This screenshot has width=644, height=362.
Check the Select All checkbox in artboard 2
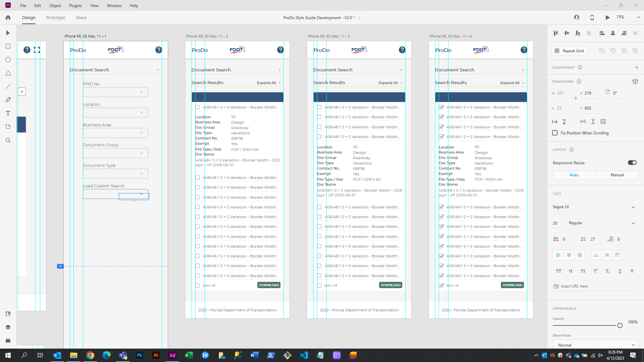click(198, 286)
